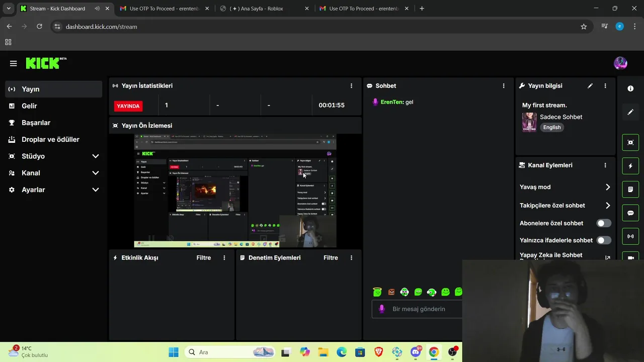Open the Chrome profile icon

pos(620,27)
